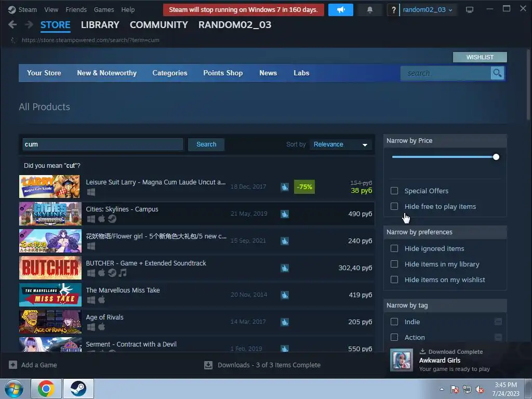This screenshot has height=399, width=532.
Task: Click the Search button next to query
Action: click(206, 144)
